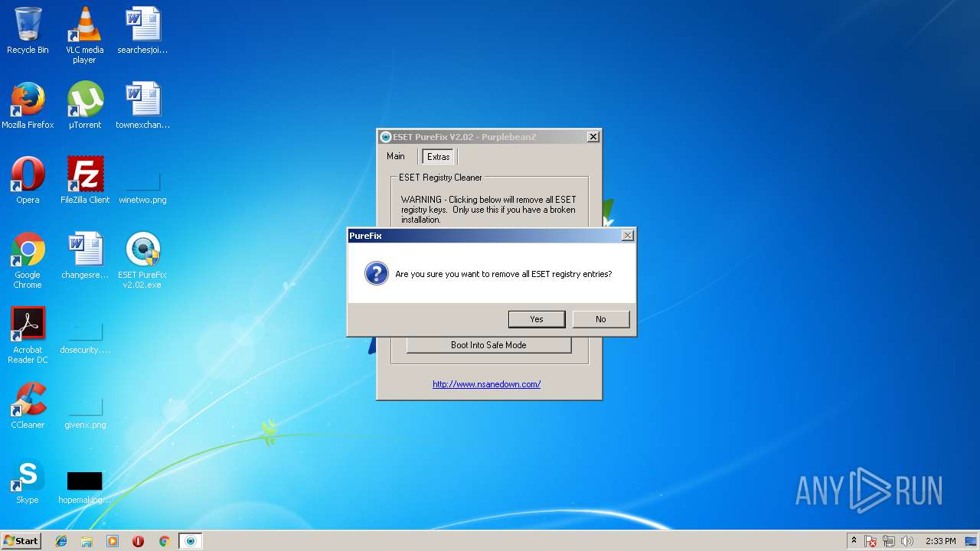The height and width of the screenshot is (551, 980).
Task: Open the µTorrent desktop shortcut
Action: (85, 106)
